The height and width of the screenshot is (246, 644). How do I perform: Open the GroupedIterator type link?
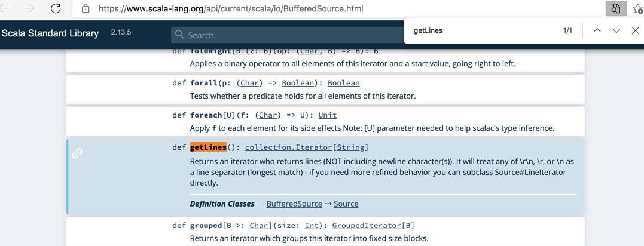point(367,226)
